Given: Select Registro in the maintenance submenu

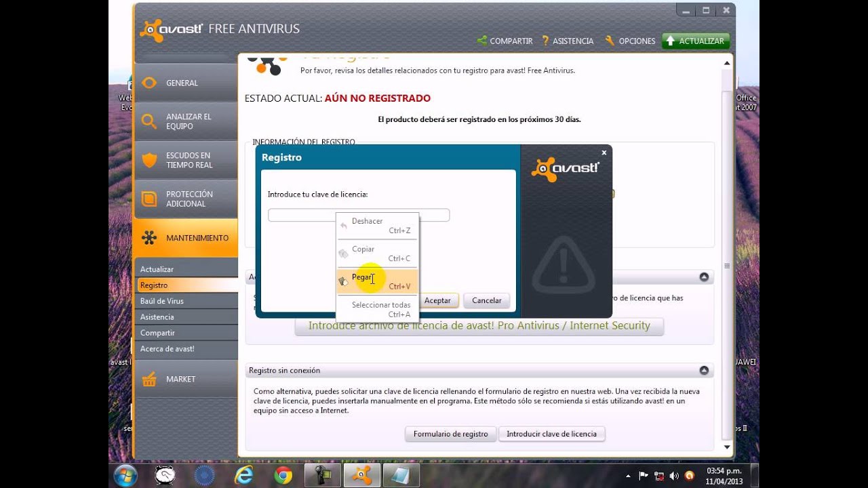Looking at the screenshot, I should click(186, 285).
